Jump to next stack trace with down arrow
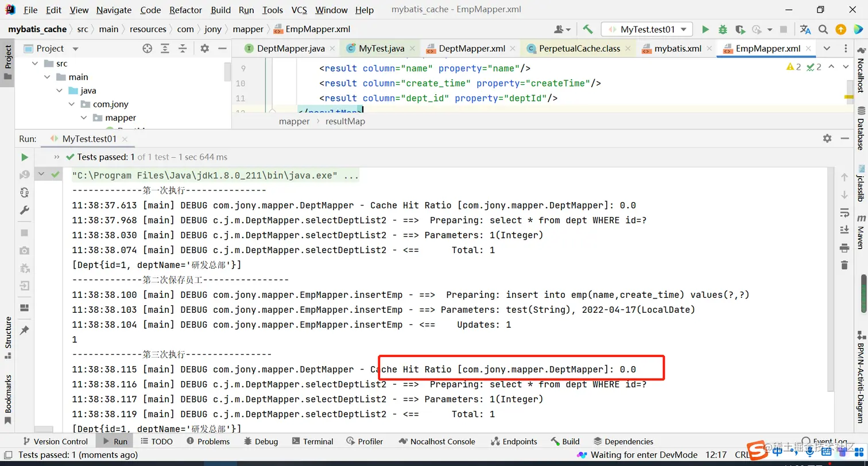The width and height of the screenshot is (868, 466). [844, 195]
